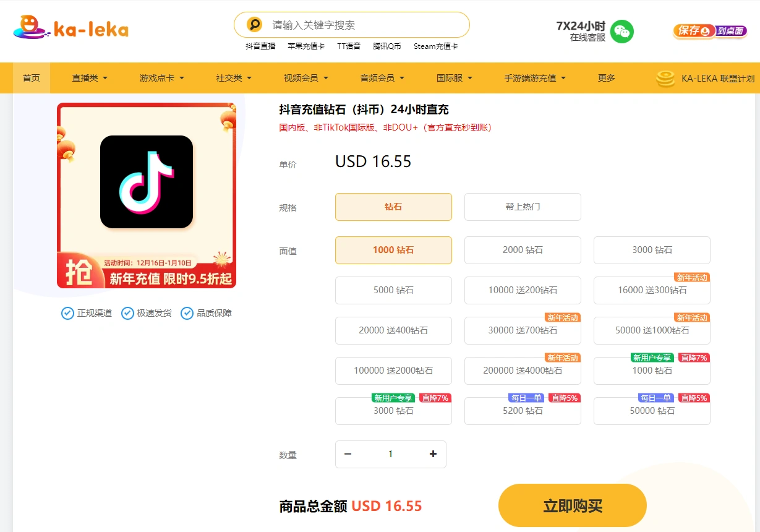Image resolution: width=760 pixels, height=532 pixels.
Task: Click the 品质保障 checkmark icon
Action: [187, 313]
